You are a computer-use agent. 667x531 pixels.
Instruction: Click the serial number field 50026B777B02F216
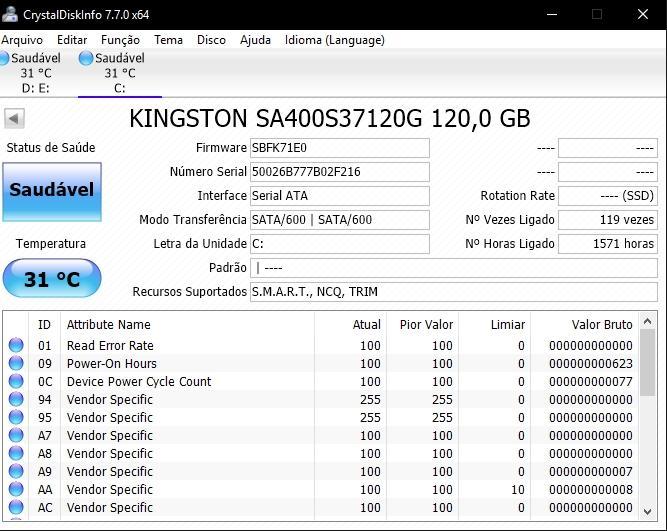coord(339,172)
